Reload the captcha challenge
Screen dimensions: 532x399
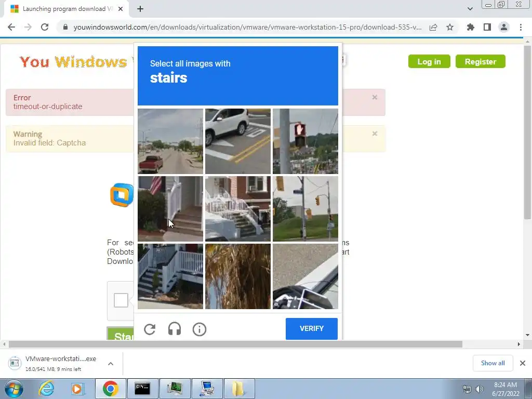pyautogui.click(x=150, y=329)
